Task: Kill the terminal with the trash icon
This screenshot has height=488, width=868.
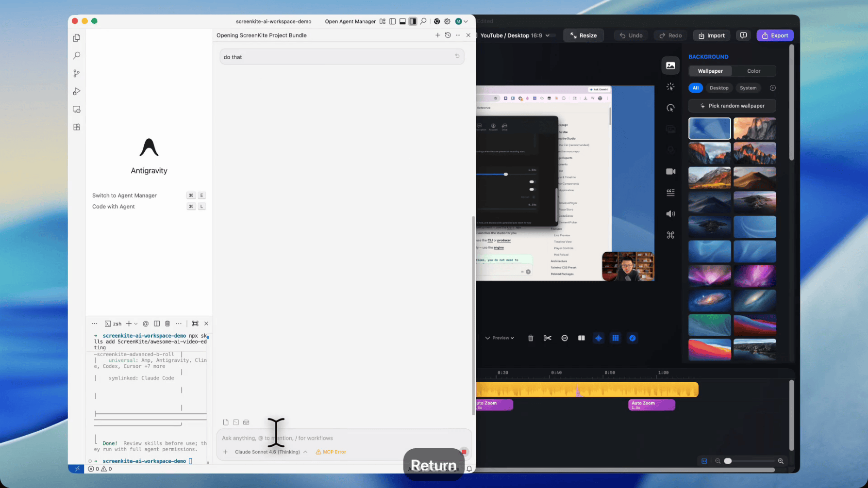Action: pyautogui.click(x=167, y=324)
